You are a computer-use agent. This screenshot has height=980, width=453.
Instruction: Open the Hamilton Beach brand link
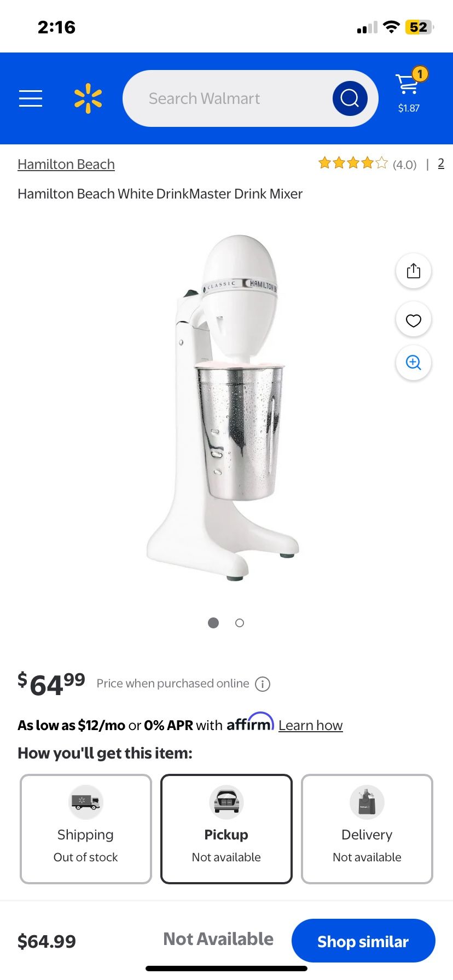point(66,164)
